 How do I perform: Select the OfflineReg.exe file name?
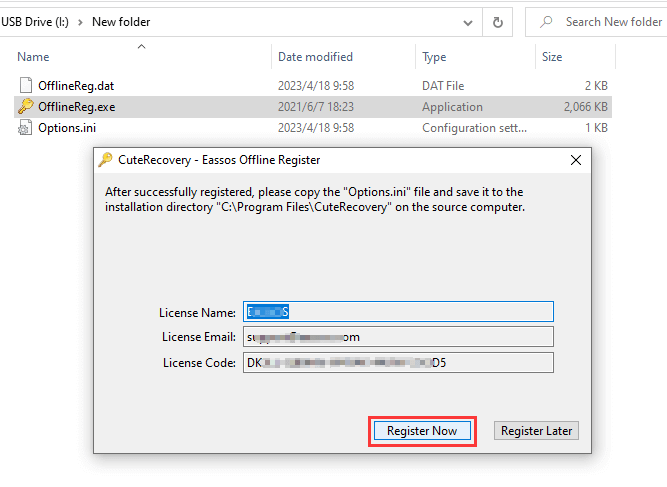[77, 106]
